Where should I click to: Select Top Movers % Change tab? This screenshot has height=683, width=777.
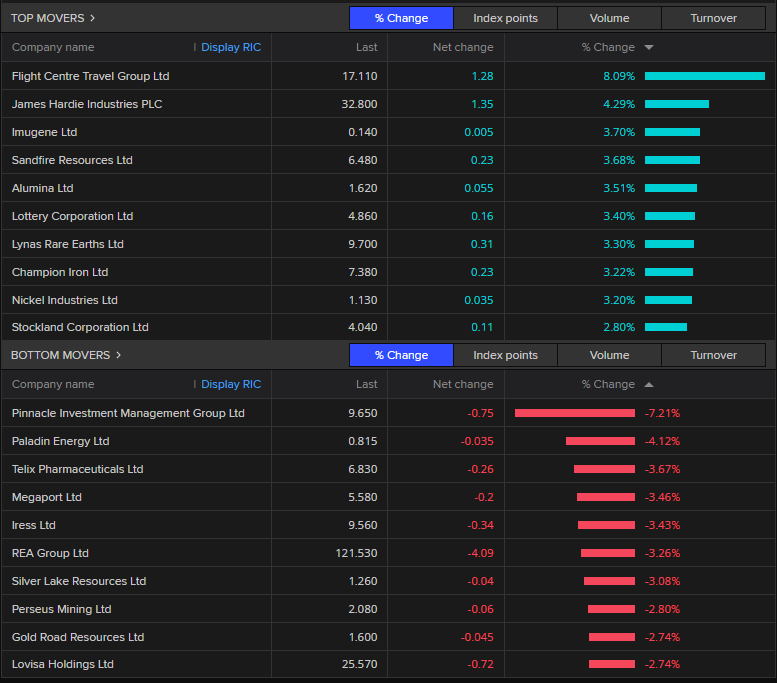pos(401,18)
